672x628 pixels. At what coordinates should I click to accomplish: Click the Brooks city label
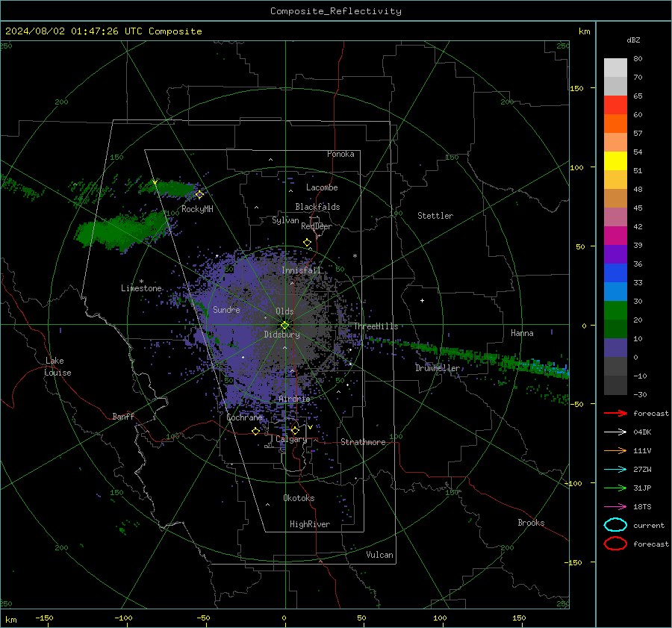point(531,523)
